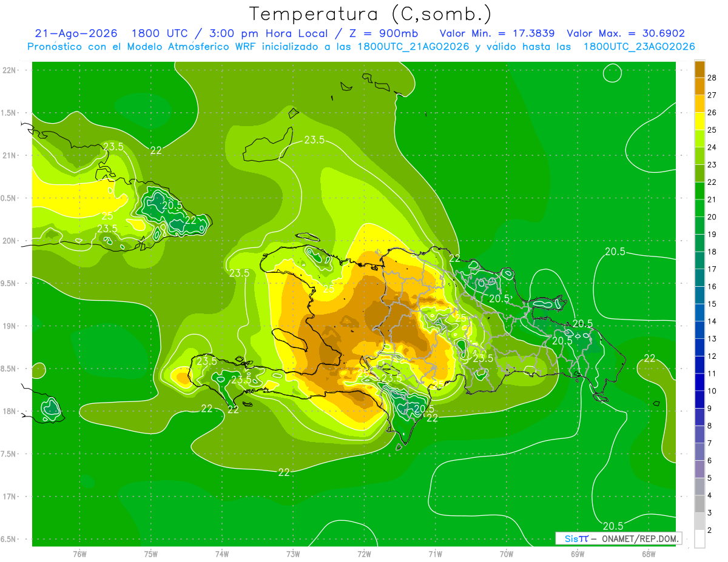
Task: Click the legend scale label "8"
Action: (x=710, y=426)
